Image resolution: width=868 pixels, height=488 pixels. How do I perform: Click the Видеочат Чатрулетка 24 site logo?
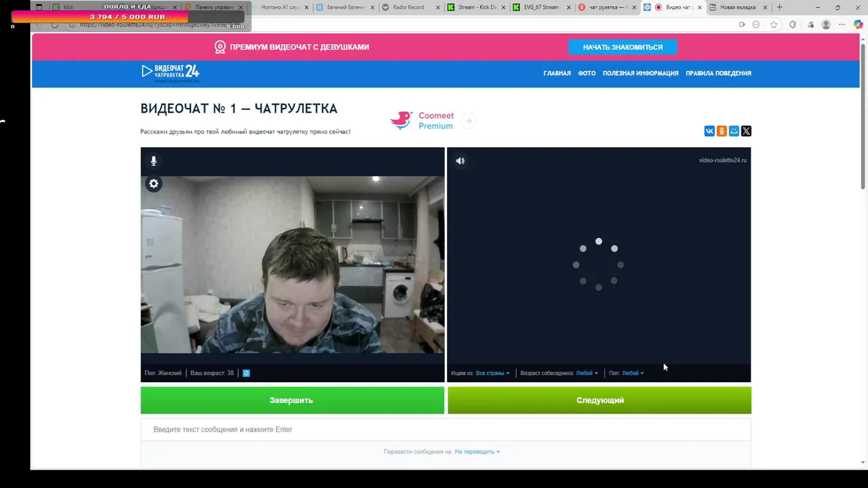click(170, 73)
